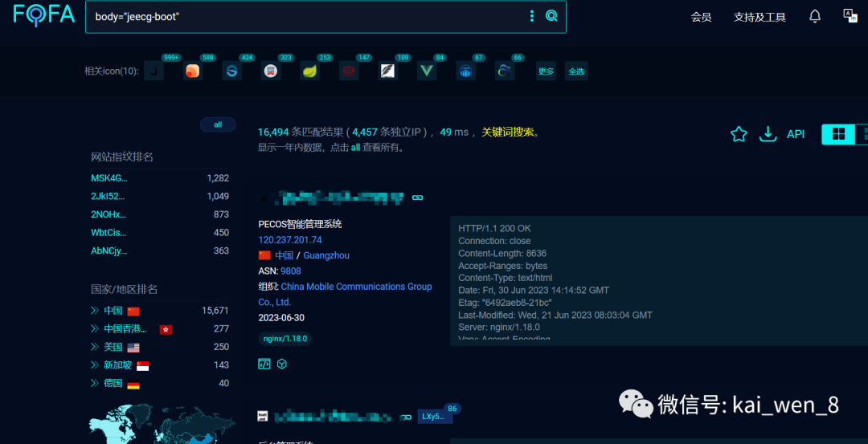Switch to grid view layout
The image size is (868, 444).
coord(838,134)
